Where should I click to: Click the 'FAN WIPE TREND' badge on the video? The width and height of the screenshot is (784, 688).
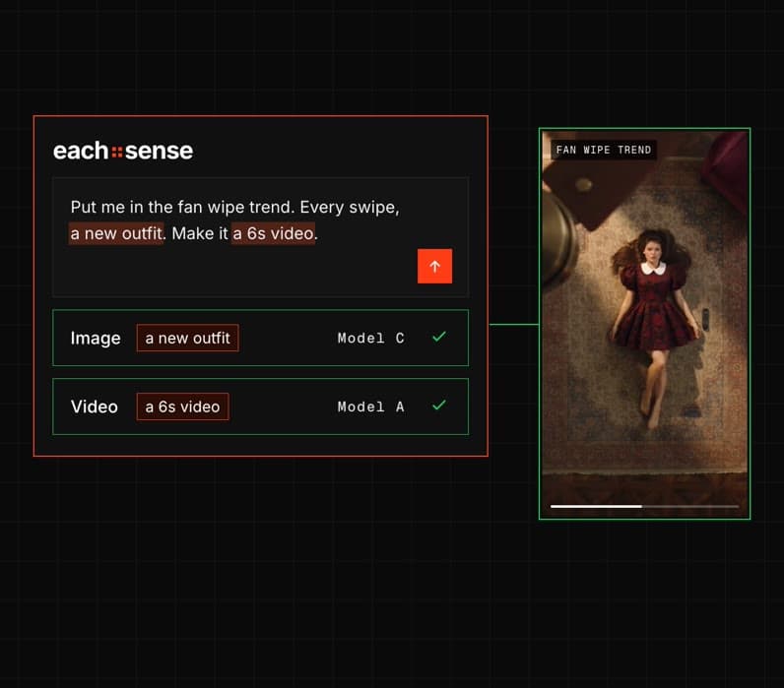(604, 150)
